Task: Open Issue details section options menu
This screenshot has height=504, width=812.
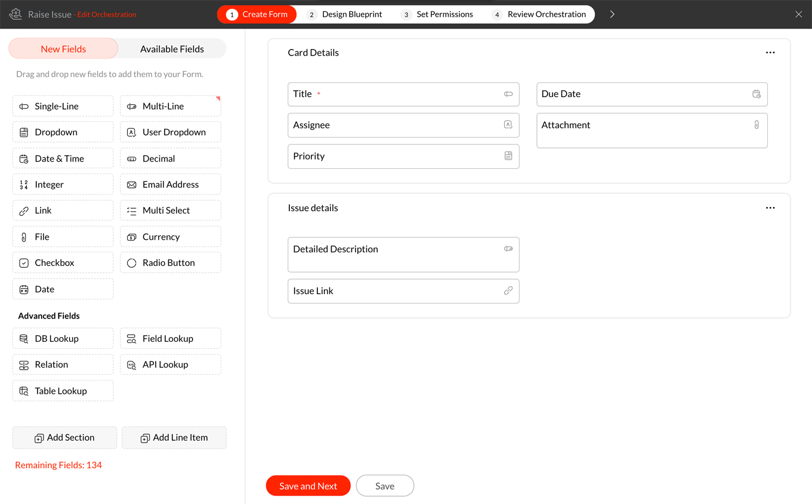Action: pyautogui.click(x=770, y=208)
